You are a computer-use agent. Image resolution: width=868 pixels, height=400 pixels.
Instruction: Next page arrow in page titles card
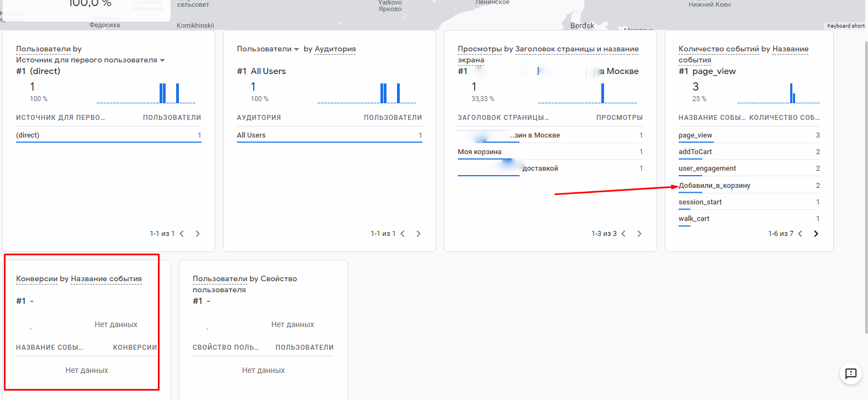tap(639, 234)
